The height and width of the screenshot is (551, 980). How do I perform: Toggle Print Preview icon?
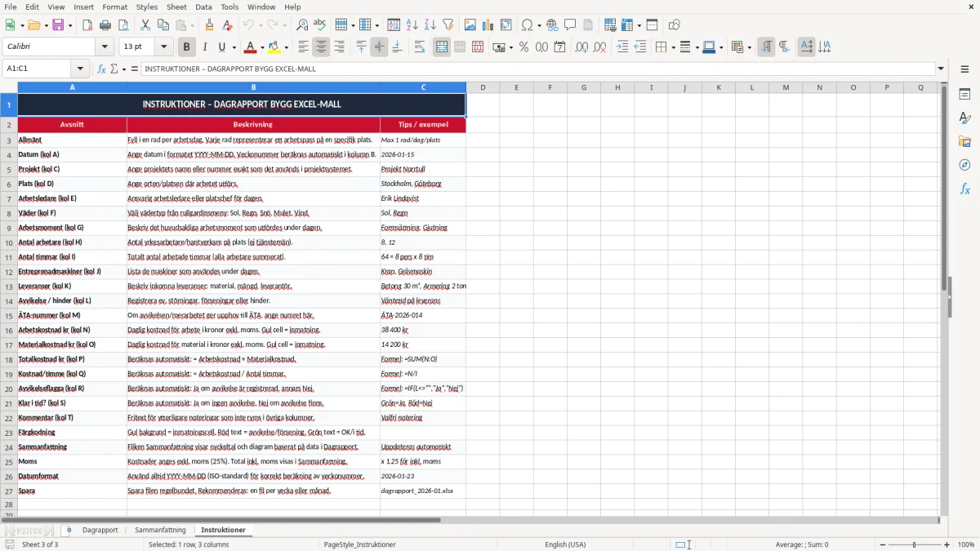point(122,25)
